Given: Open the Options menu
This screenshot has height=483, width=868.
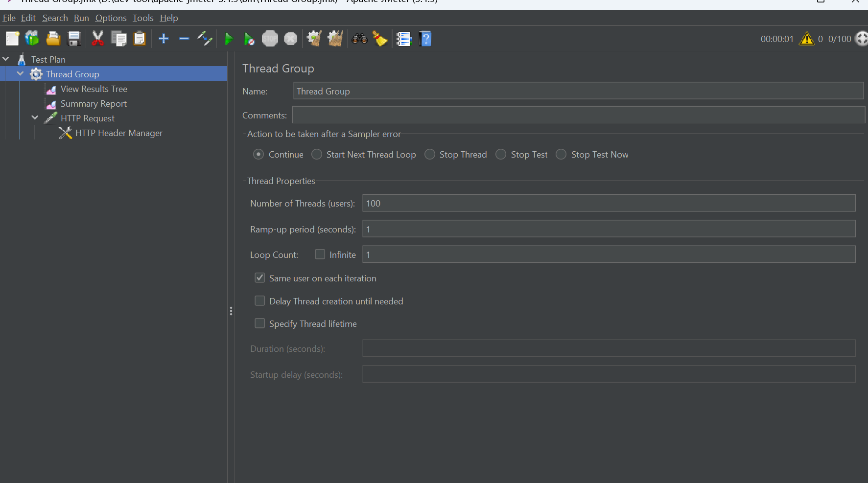Looking at the screenshot, I should (x=111, y=18).
